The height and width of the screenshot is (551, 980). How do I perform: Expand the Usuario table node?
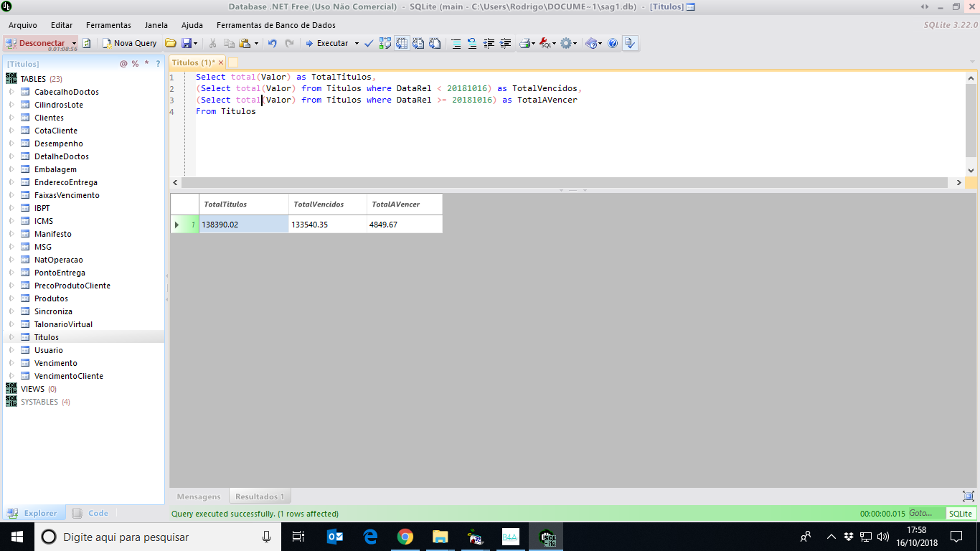11,350
